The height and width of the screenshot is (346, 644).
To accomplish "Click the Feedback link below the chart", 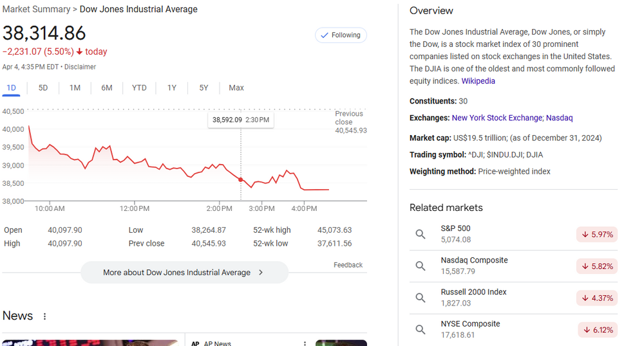I will point(348,265).
